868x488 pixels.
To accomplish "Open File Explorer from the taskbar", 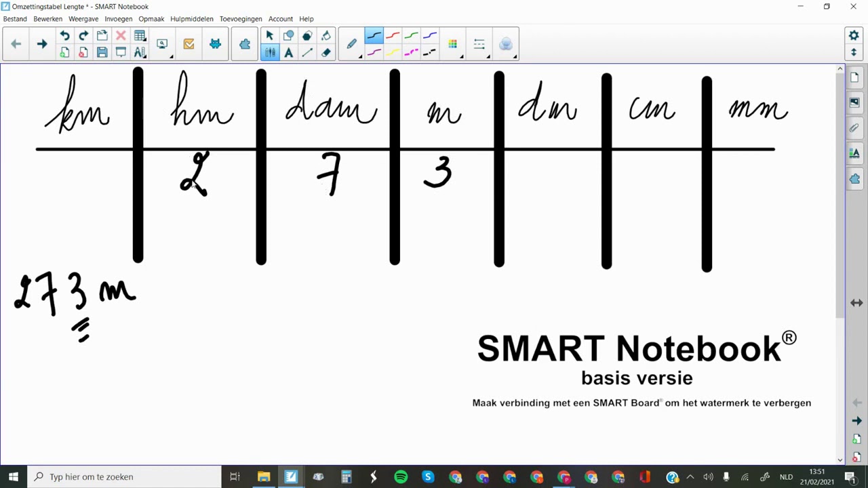I will click(264, 476).
